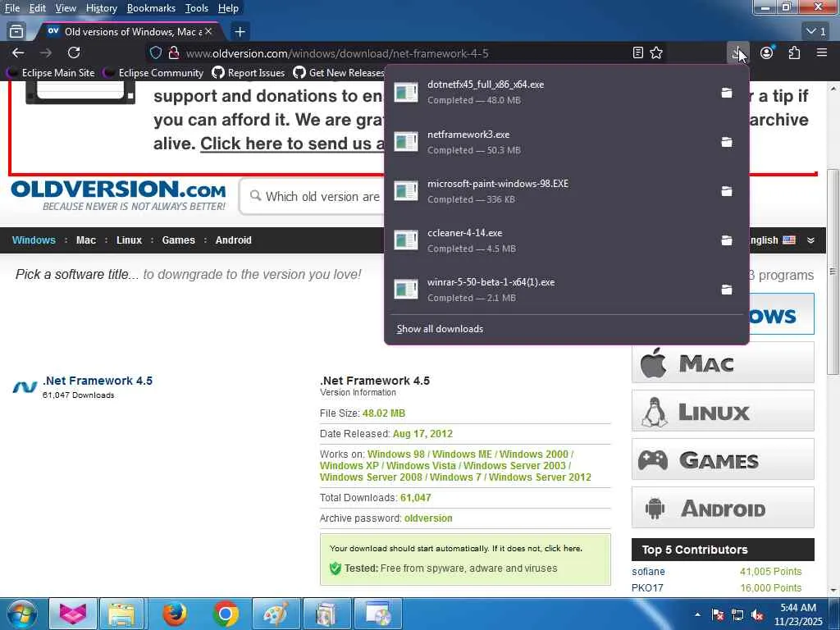Open the Help menu
Screen dimensions: 840x630
click(228, 8)
